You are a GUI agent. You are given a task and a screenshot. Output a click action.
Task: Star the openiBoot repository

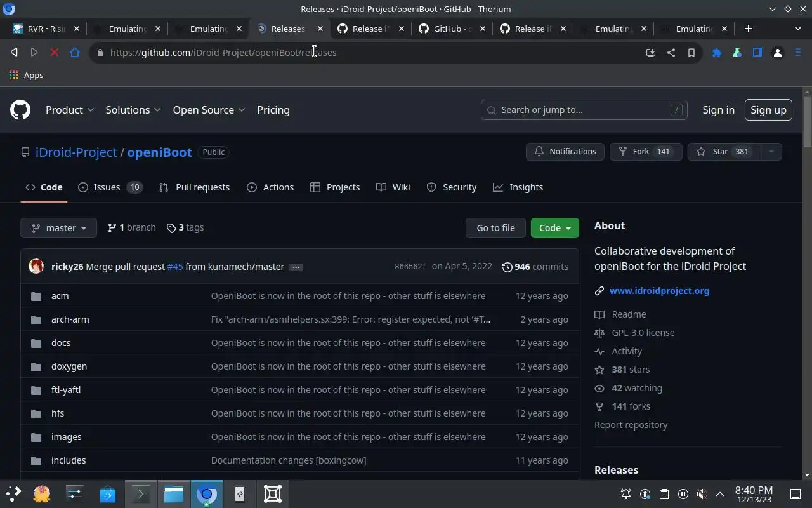click(724, 152)
